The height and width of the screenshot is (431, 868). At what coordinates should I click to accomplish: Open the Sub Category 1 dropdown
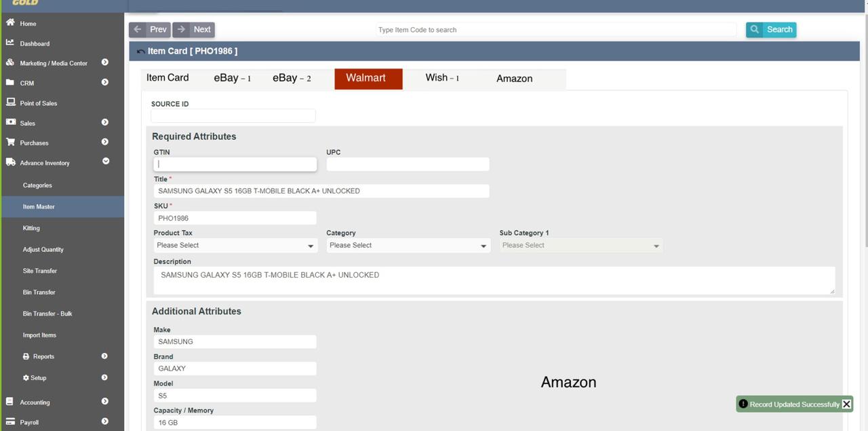(x=581, y=246)
